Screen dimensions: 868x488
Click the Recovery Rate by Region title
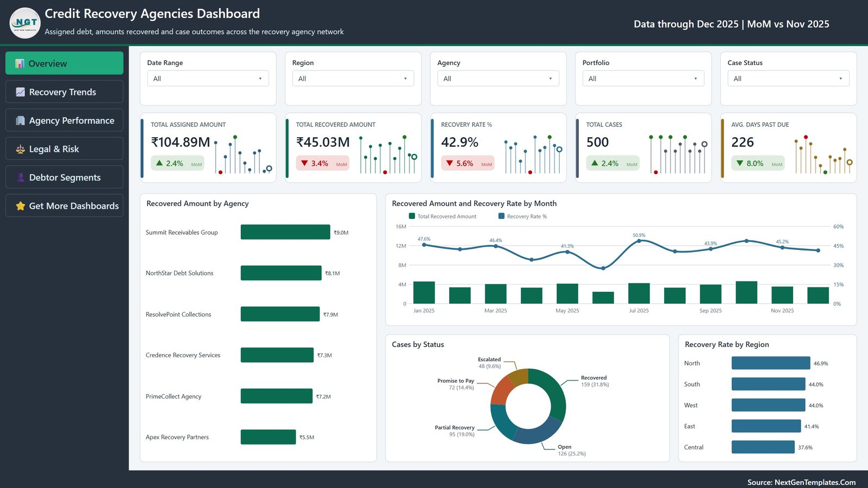727,344
